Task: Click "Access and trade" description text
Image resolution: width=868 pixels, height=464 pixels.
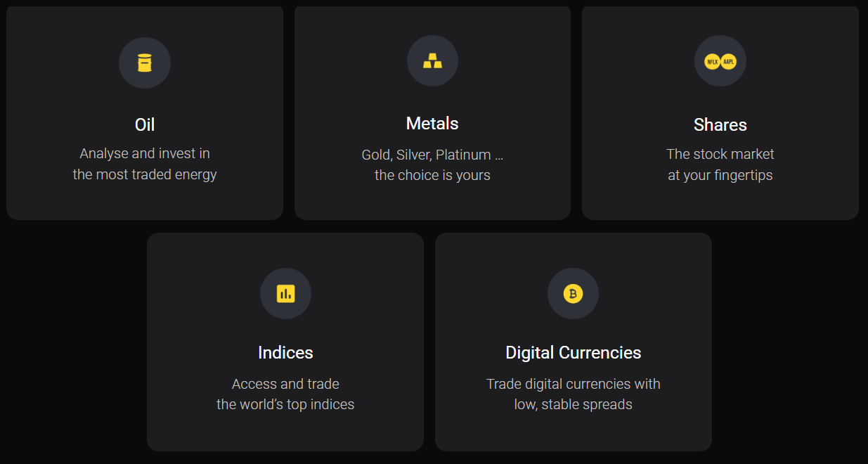Action: 285,384
